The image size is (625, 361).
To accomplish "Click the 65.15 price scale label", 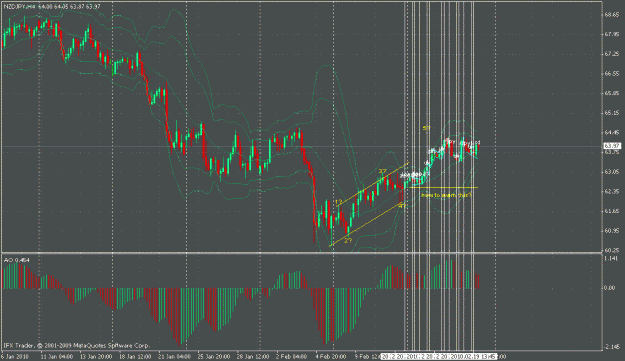I will coord(612,113).
